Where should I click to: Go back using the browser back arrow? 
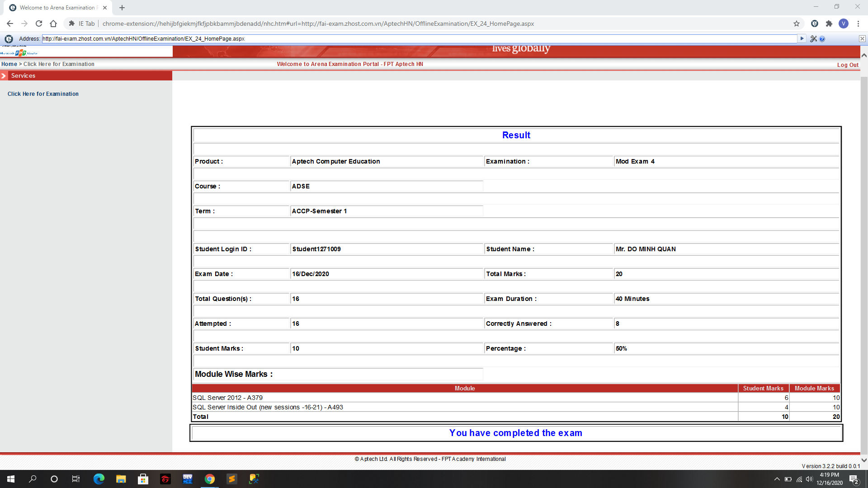10,23
